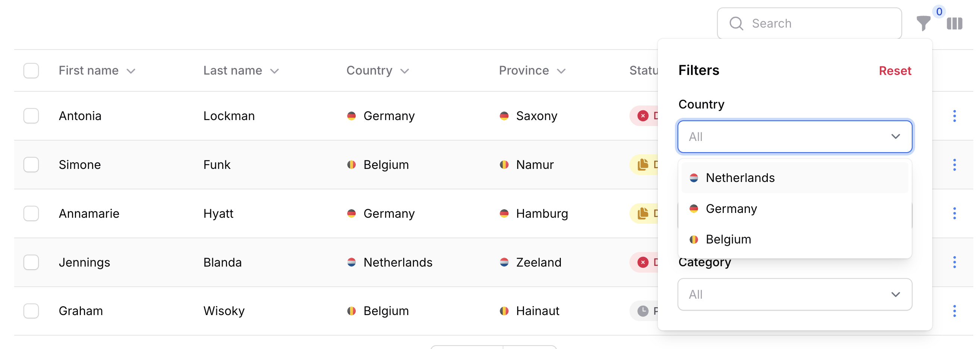This screenshot has height=349, width=980.
Task: Click the Reset filters link
Action: (x=894, y=71)
